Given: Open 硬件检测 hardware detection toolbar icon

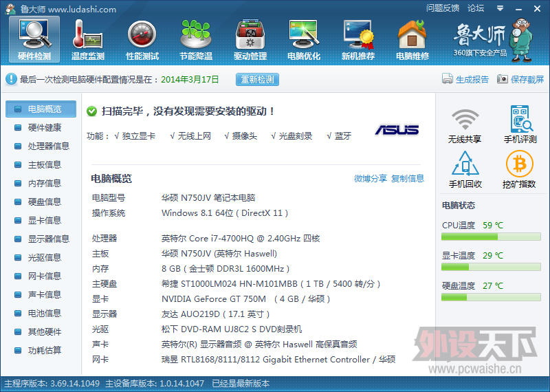Looking at the screenshot, I should click(x=34, y=39).
